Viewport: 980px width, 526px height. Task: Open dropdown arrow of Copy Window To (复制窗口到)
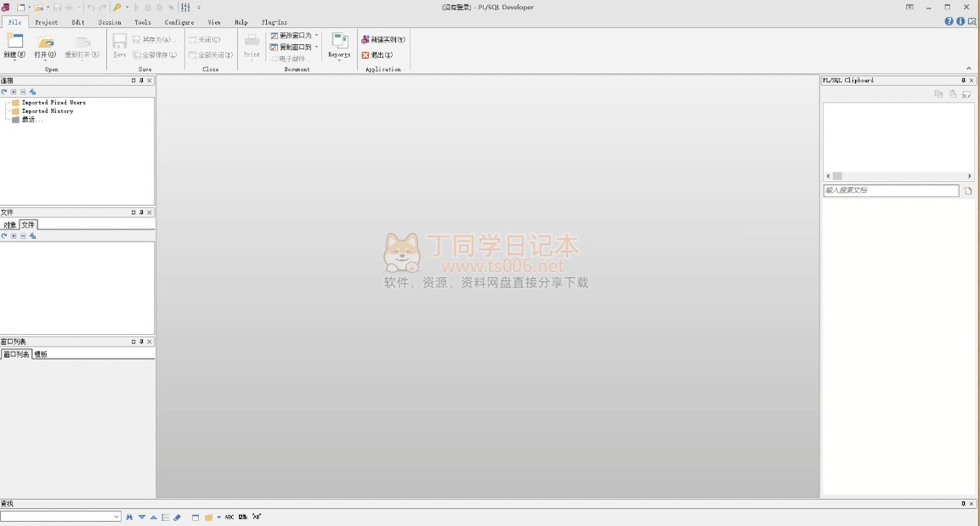pyautogui.click(x=316, y=47)
